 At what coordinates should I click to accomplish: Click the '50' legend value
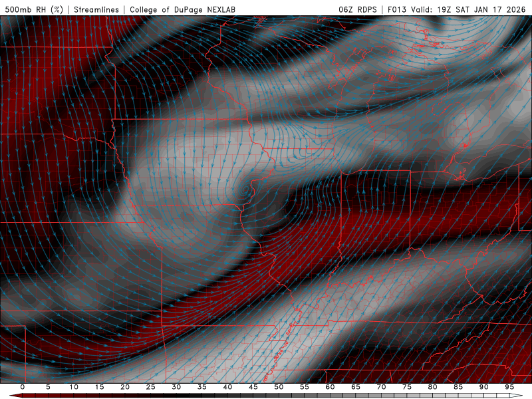click(x=279, y=387)
